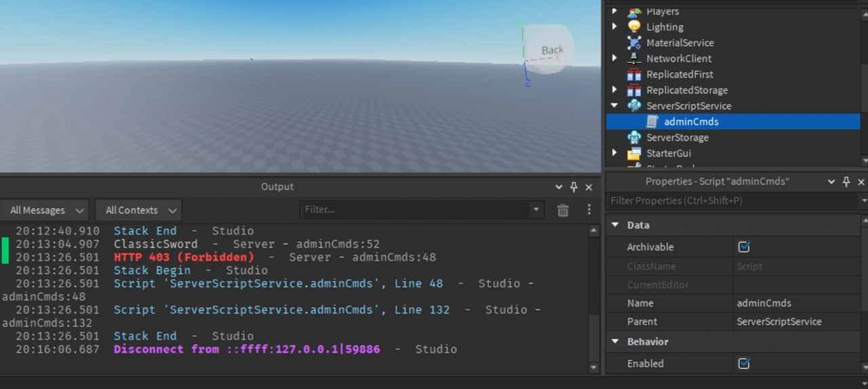
Task: Click the ServerScriptService icon
Action: [x=634, y=106]
